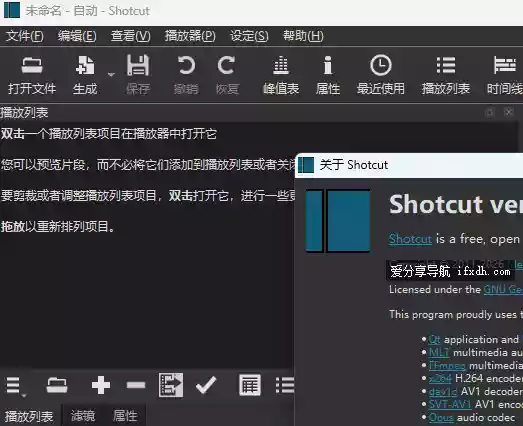The height and width of the screenshot is (426, 523).
Task: Open the Qt link in About dialog
Action: (x=434, y=339)
